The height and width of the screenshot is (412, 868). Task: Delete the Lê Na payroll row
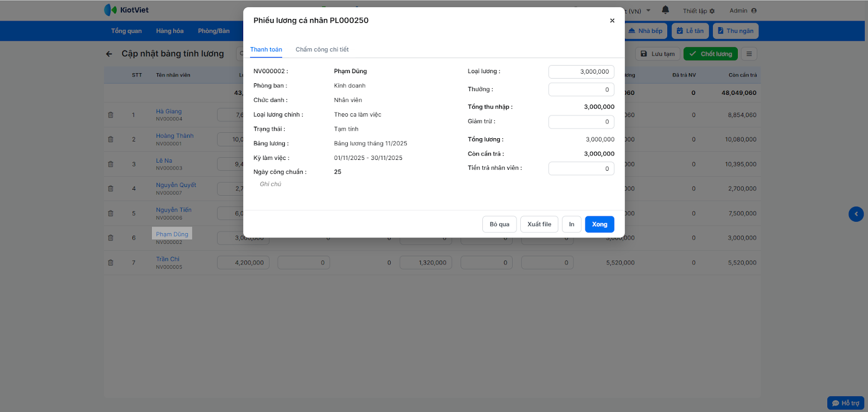coord(111,164)
